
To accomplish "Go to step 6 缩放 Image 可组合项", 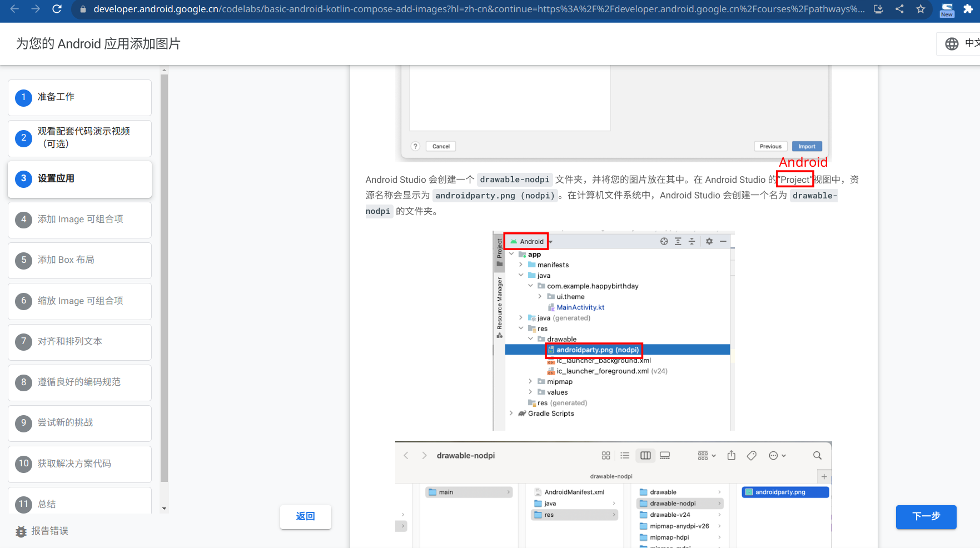I will (79, 301).
